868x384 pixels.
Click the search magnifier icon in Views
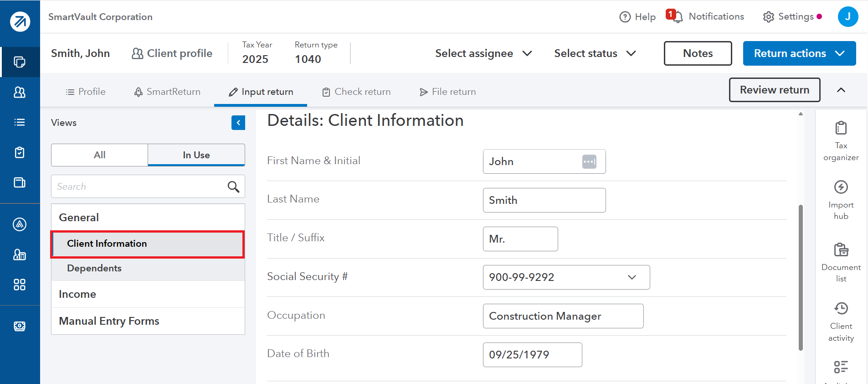[x=233, y=187]
